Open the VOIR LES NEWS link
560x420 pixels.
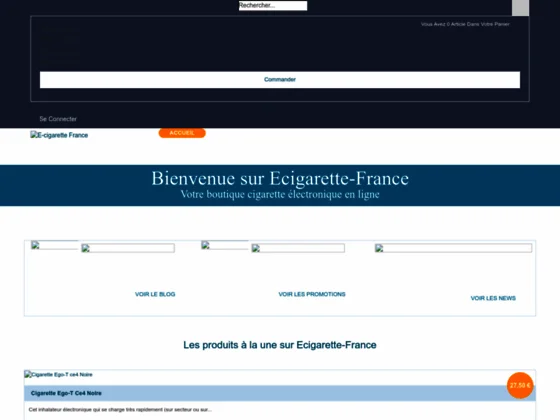click(493, 298)
